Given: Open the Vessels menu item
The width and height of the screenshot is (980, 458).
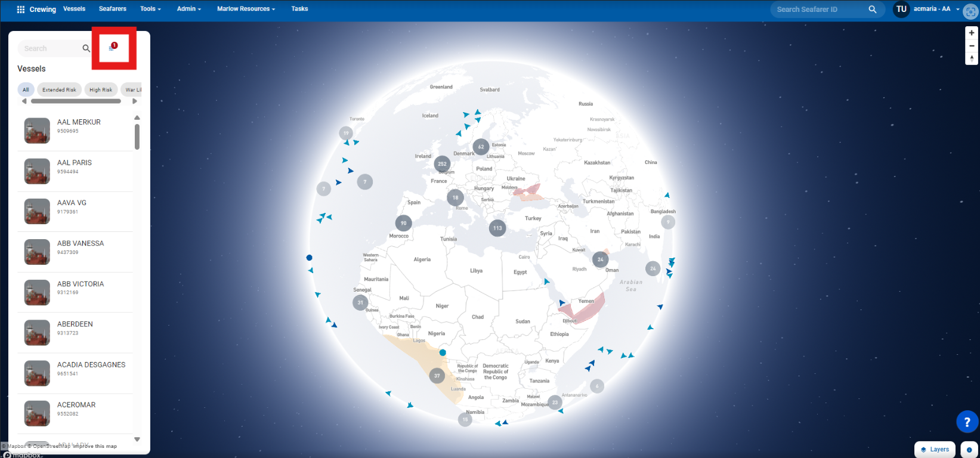Looking at the screenshot, I should (75, 9).
